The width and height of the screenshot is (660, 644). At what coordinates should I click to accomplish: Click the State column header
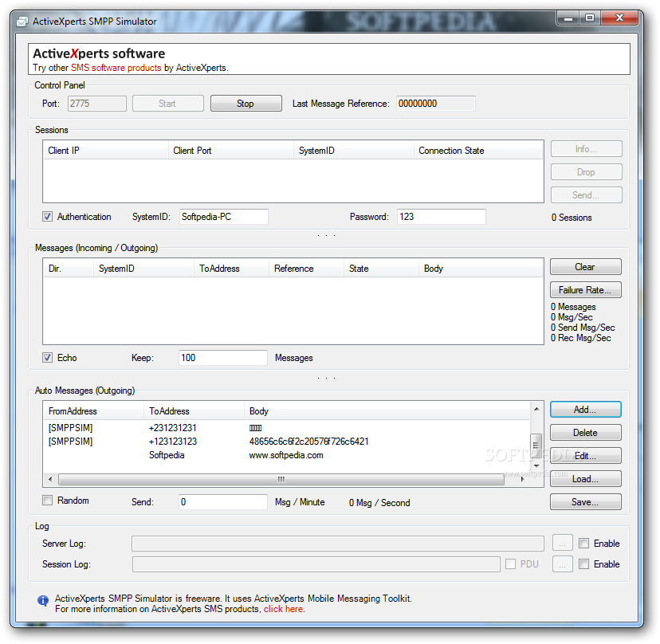[381, 268]
